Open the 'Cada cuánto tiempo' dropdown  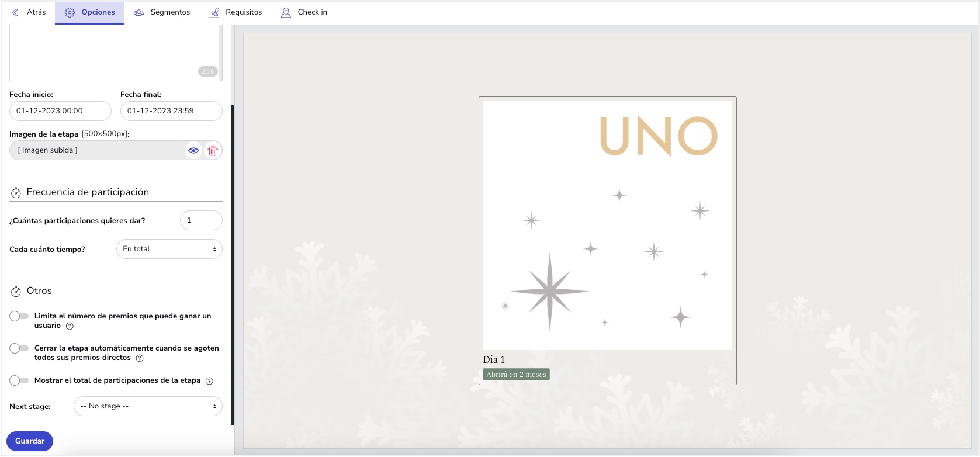pos(169,249)
